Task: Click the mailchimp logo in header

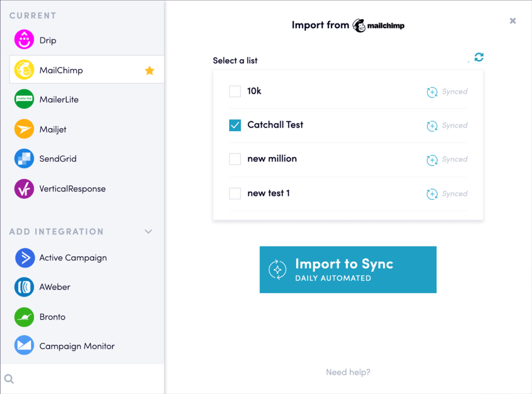Action: click(378, 25)
